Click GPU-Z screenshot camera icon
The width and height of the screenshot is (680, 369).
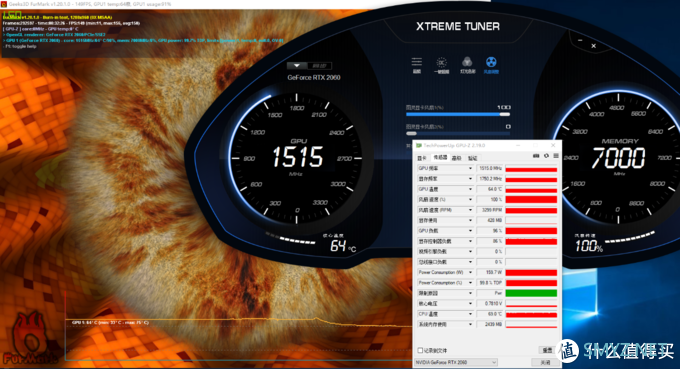[536, 156]
